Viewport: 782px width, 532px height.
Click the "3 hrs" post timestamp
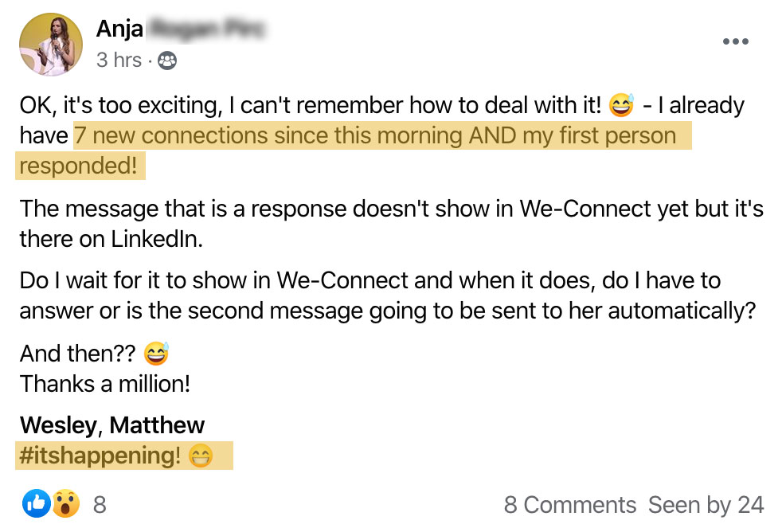click(x=119, y=60)
